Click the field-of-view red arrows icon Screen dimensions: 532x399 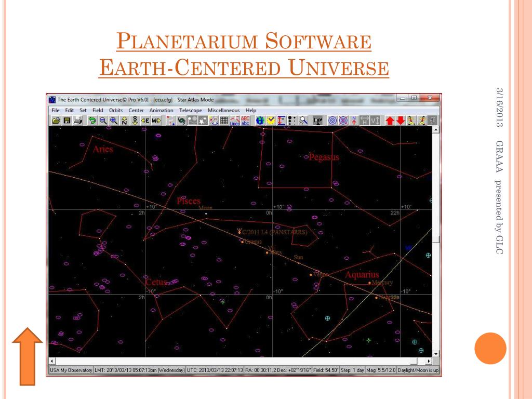click(x=281, y=121)
